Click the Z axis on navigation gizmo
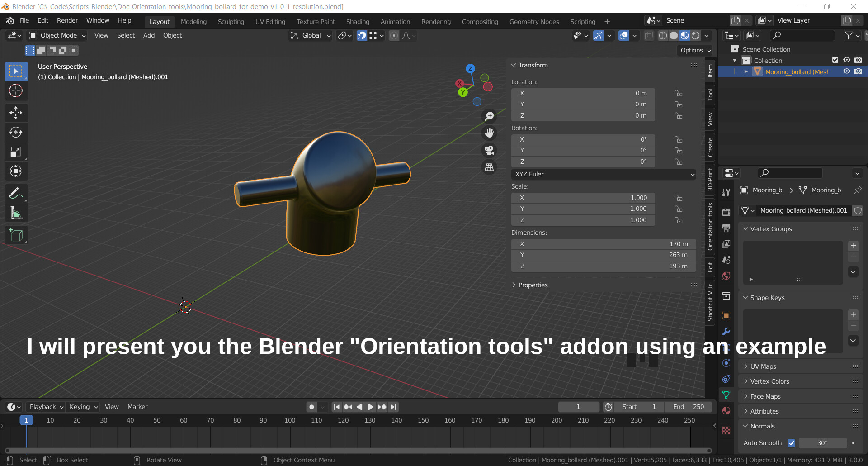The width and height of the screenshot is (868, 466). click(470, 69)
